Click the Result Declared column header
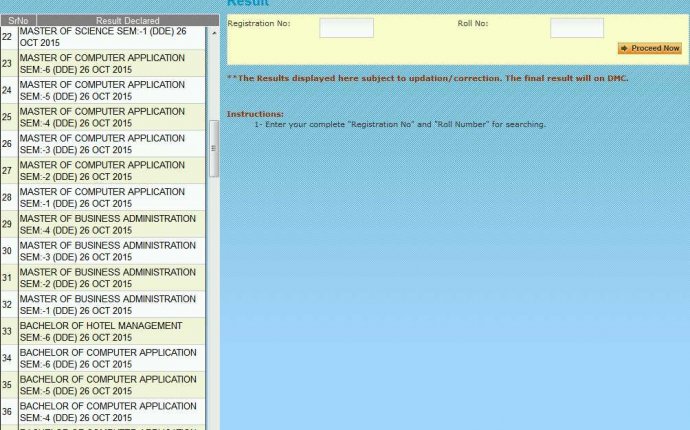The width and height of the screenshot is (690, 430). coord(128,20)
